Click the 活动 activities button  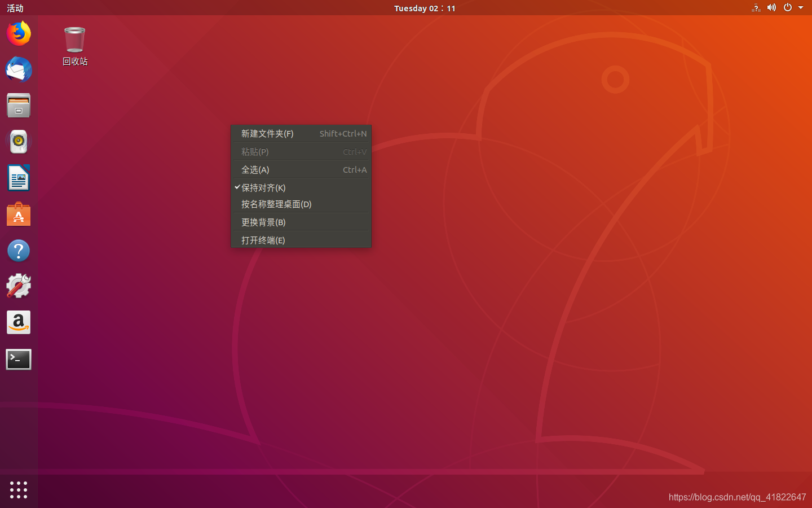[15, 8]
